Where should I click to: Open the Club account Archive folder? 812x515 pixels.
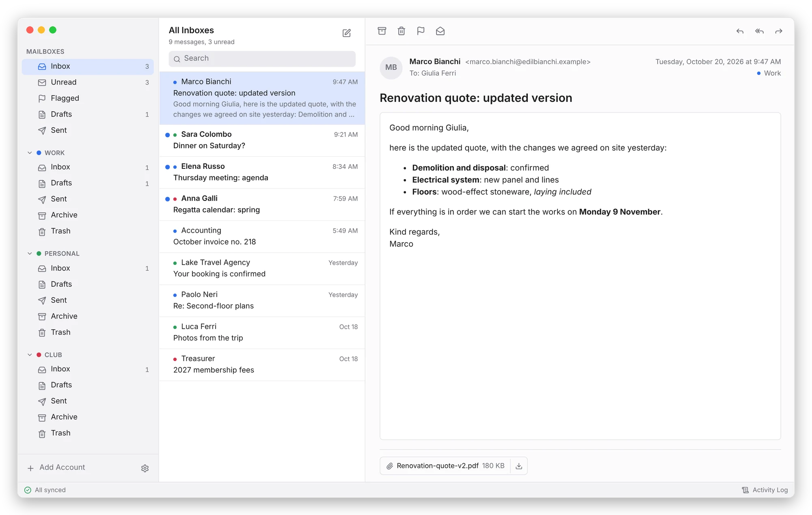(x=88, y=417)
